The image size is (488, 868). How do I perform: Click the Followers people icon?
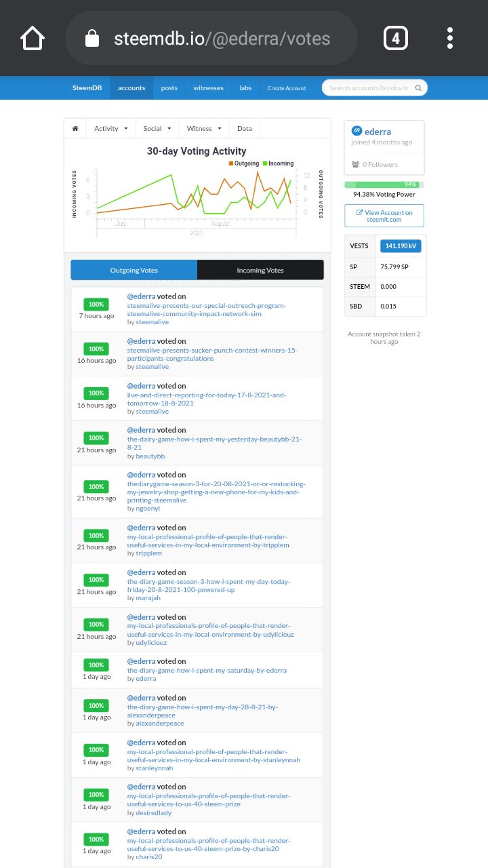click(x=356, y=164)
